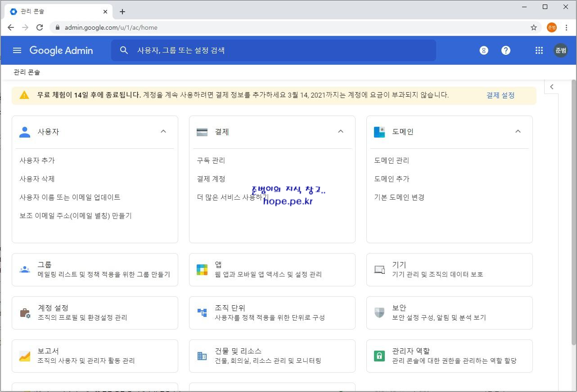Image resolution: width=577 pixels, height=392 pixels.
Task: Open the help question mark icon
Action: [x=506, y=50]
